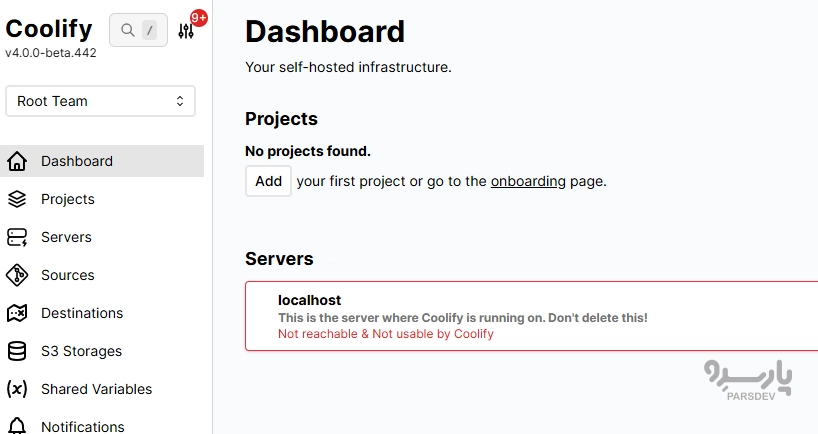This screenshot has width=818, height=434.
Task: Click the Coolify logo title
Action: [49, 28]
